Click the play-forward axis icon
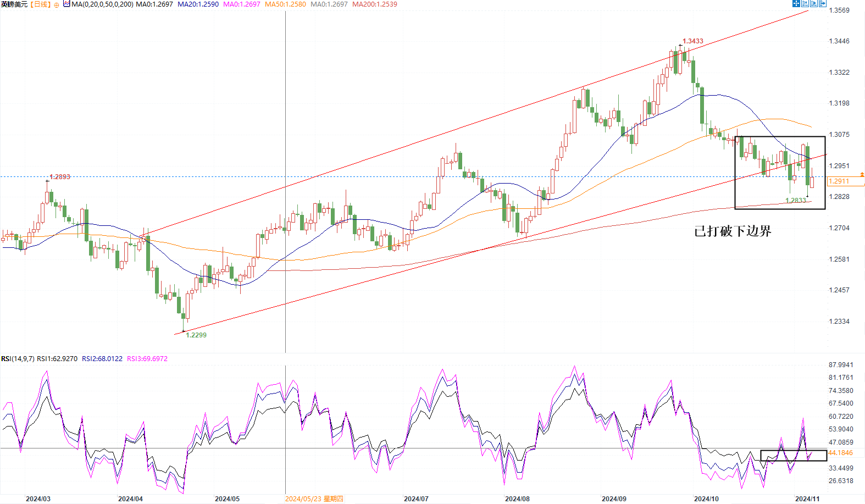This screenshot has height=504, width=865. point(813,3)
